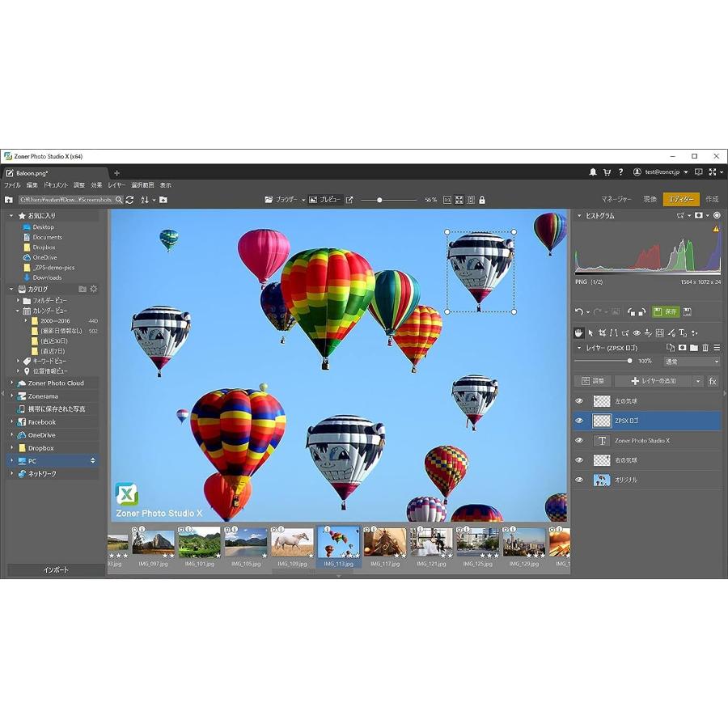
Task: Rotate image right icon
Action: 642,311
